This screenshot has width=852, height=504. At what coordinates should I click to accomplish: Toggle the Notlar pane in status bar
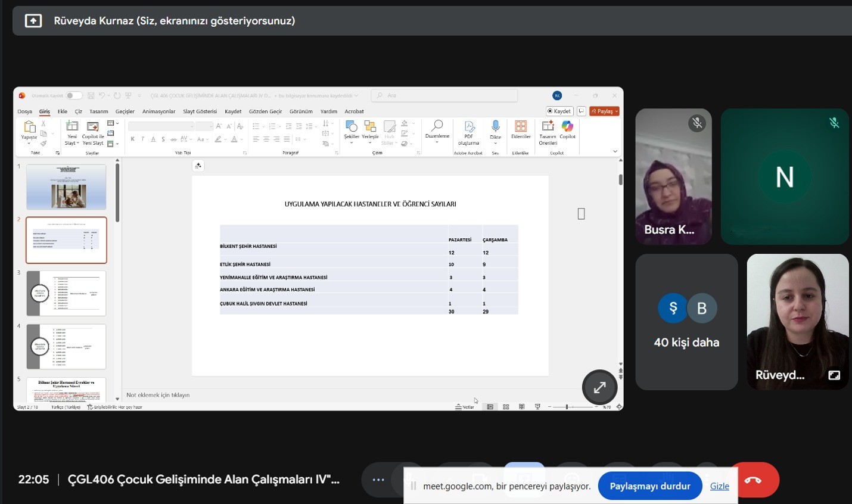(465, 407)
